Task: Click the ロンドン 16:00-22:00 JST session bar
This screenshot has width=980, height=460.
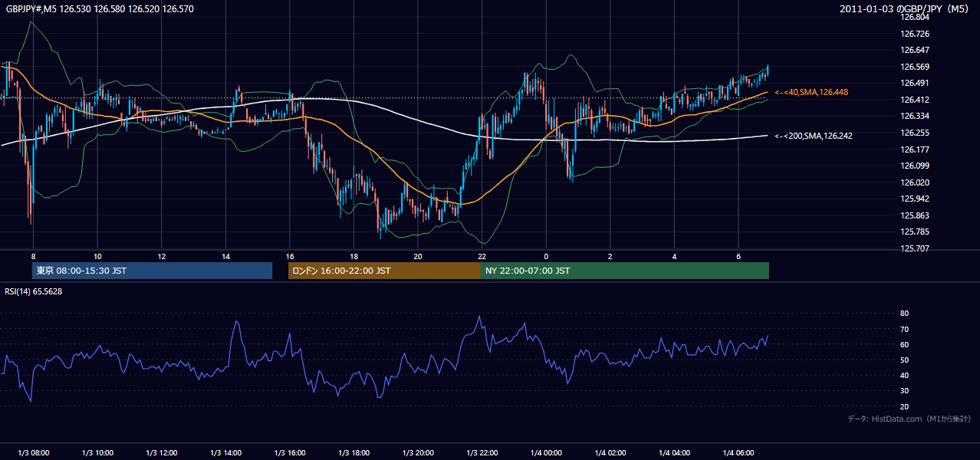Action: coord(384,271)
